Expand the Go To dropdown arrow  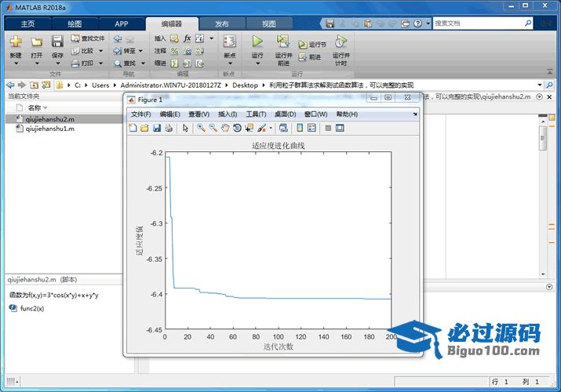coord(140,51)
